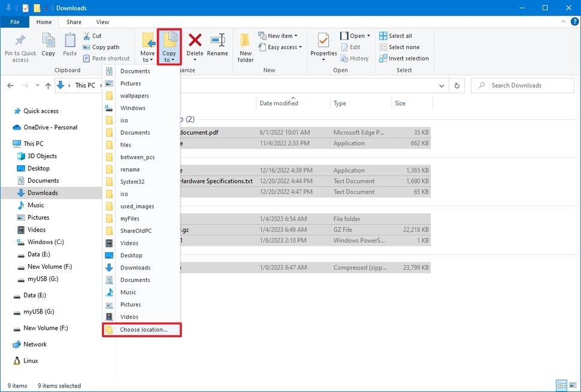581x392 pixels.
Task: Click Invert selection
Action: point(404,58)
